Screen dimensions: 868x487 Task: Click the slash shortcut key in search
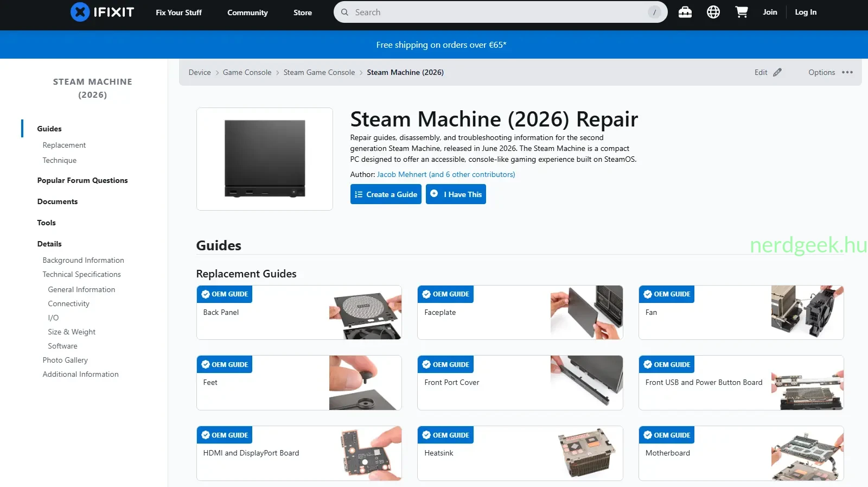click(x=655, y=12)
